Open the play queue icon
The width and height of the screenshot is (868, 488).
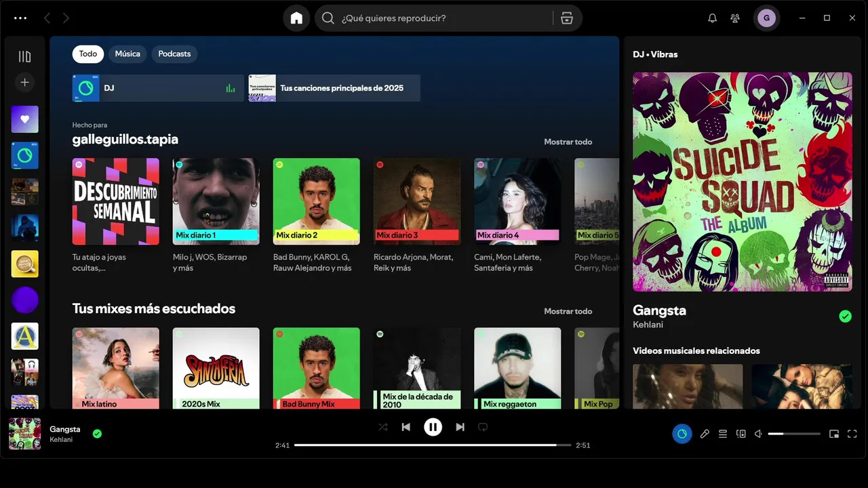pyautogui.click(x=723, y=434)
